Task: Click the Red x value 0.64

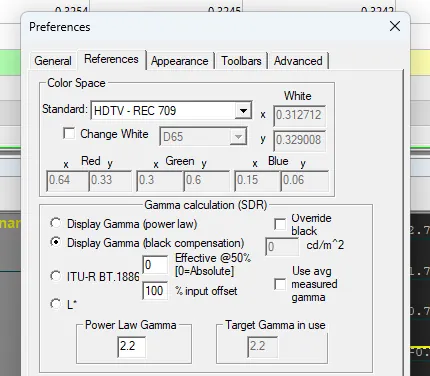Action: [67, 181]
